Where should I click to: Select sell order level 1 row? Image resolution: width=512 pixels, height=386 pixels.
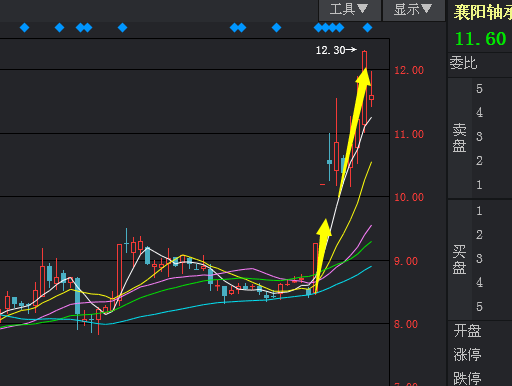[492, 185]
